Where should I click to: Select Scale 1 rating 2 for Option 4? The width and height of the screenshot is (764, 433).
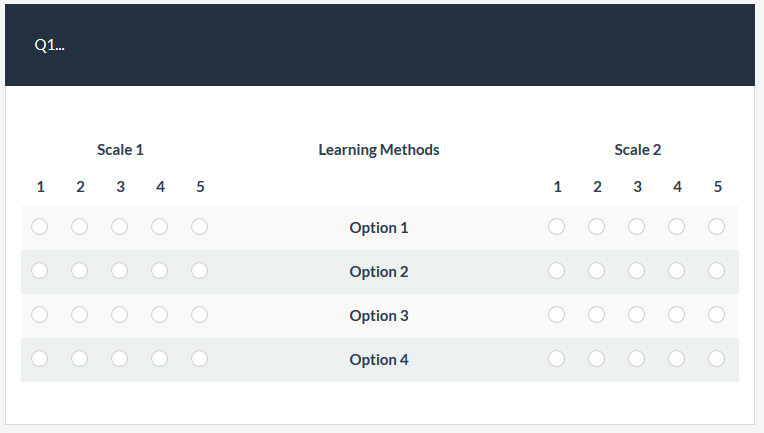79,358
